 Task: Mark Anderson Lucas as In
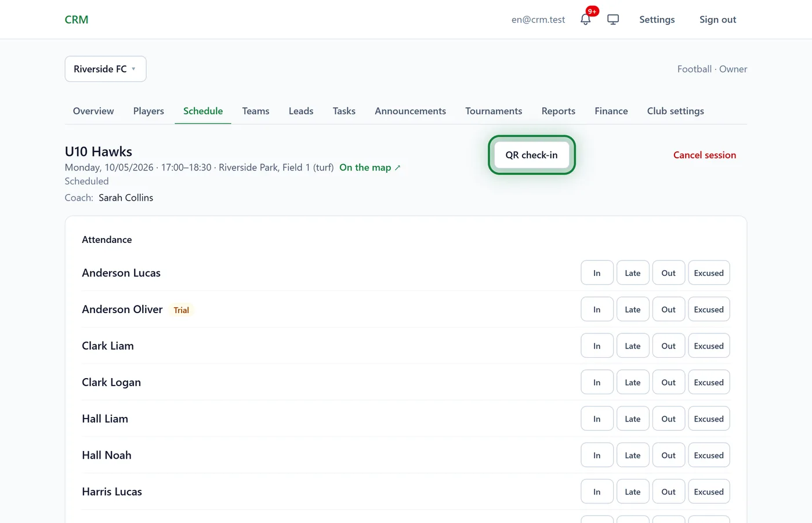pos(597,273)
